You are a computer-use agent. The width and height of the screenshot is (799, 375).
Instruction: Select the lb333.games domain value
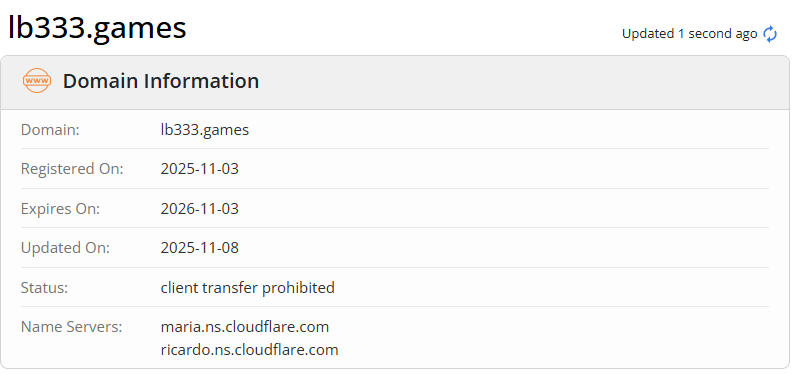(205, 129)
